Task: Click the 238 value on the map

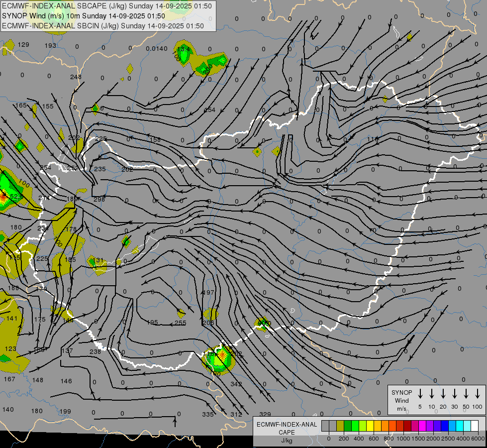Action: 95,351
